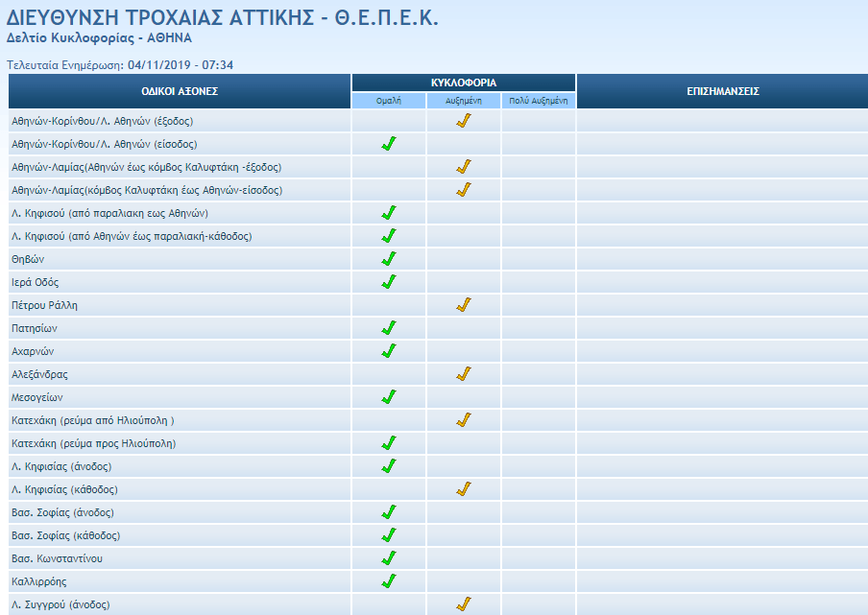Click the Πατησίων road name

(x=34, y=328)
